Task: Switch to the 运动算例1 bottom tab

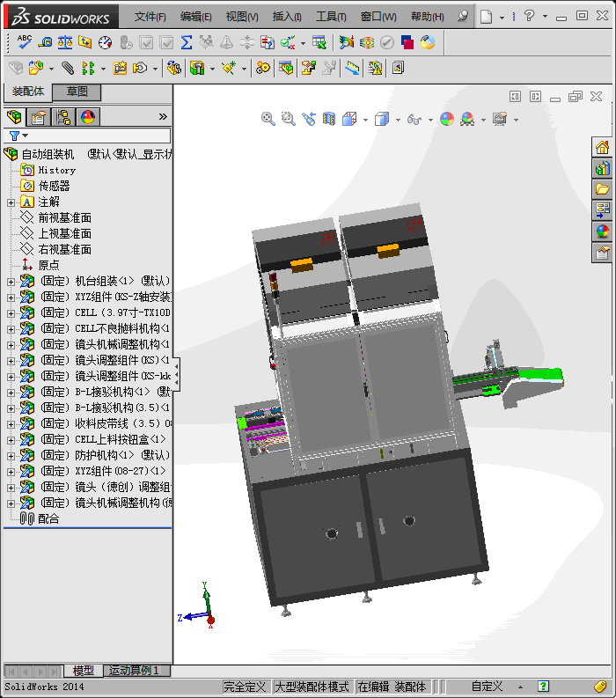Action: pos(135,671)
